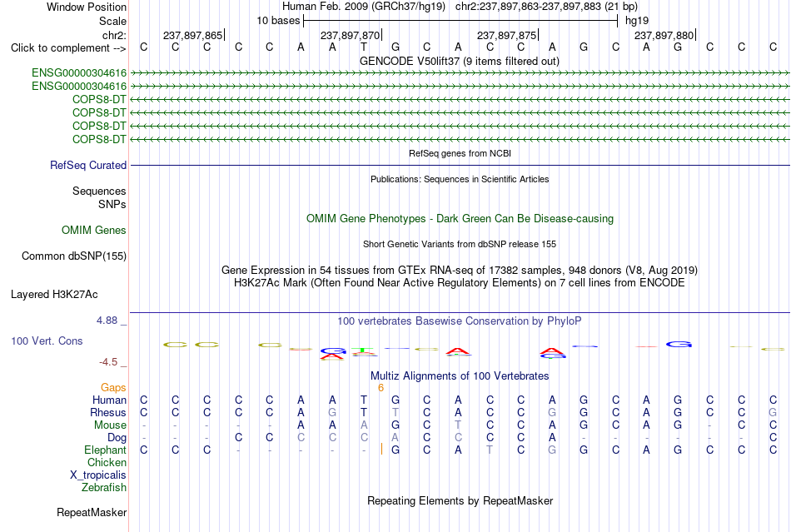Click the dark blue RefSeq Curated intron line
The width and height of the screenshot is (791, 532).
click(x=460, y=166)
